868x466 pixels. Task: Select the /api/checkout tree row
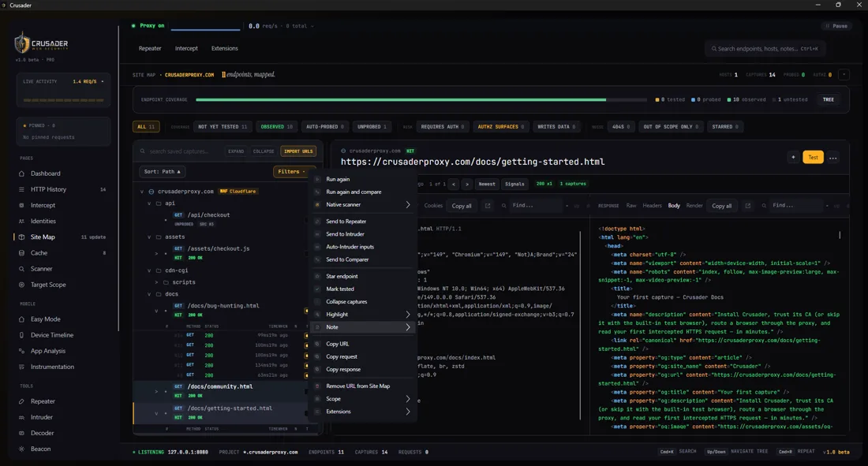(x=227, y=219)
